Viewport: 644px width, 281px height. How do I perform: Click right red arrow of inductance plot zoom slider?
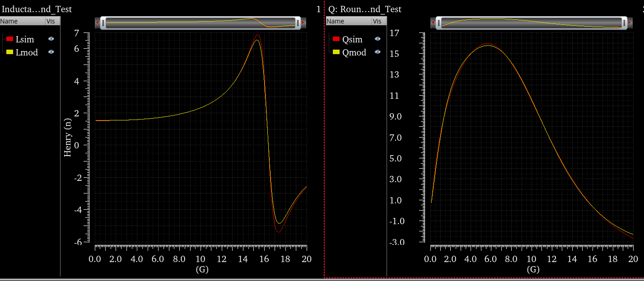click(303, 23)
